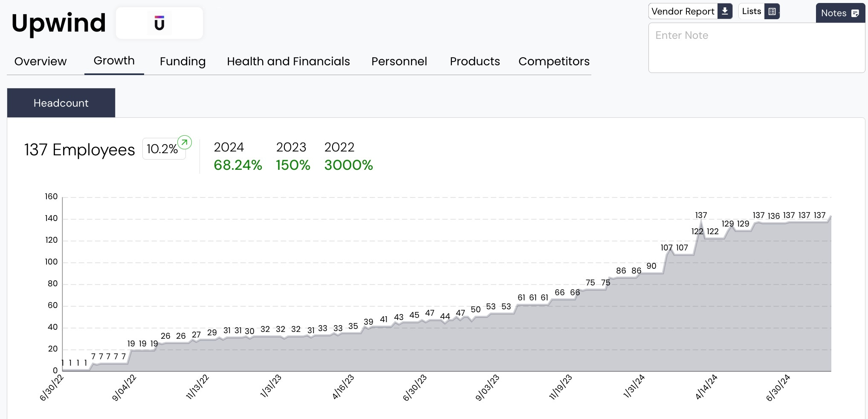Click the 2023 growth value 150%
The height and width of the screenshot is (419, 868).
tap(293, 166)
